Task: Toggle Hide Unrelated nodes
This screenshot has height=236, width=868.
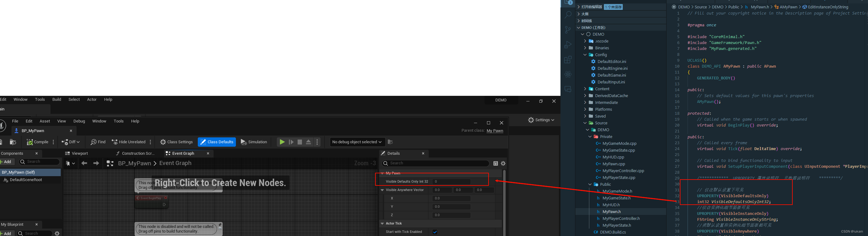Action: 128,142
